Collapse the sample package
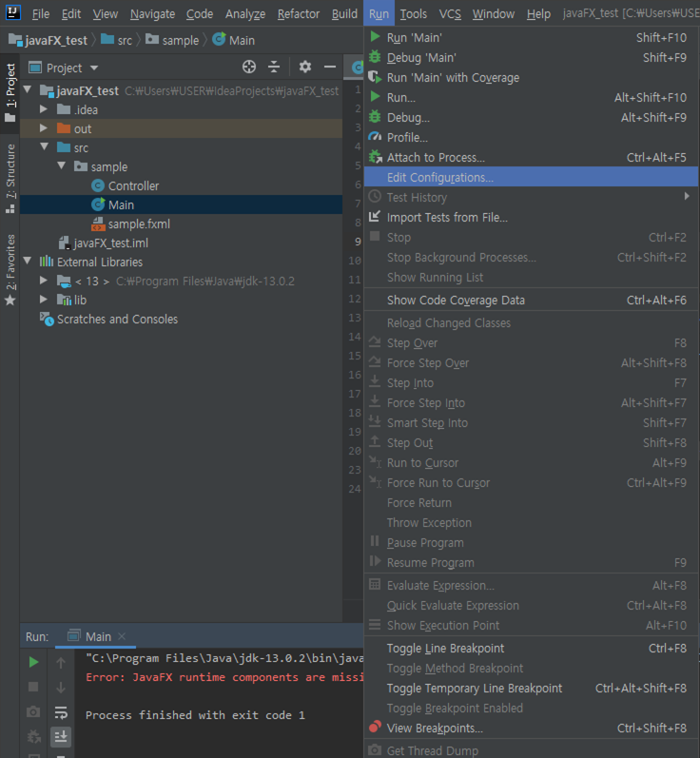This screenshot has height=758, width=700. (x=62, y=165)
